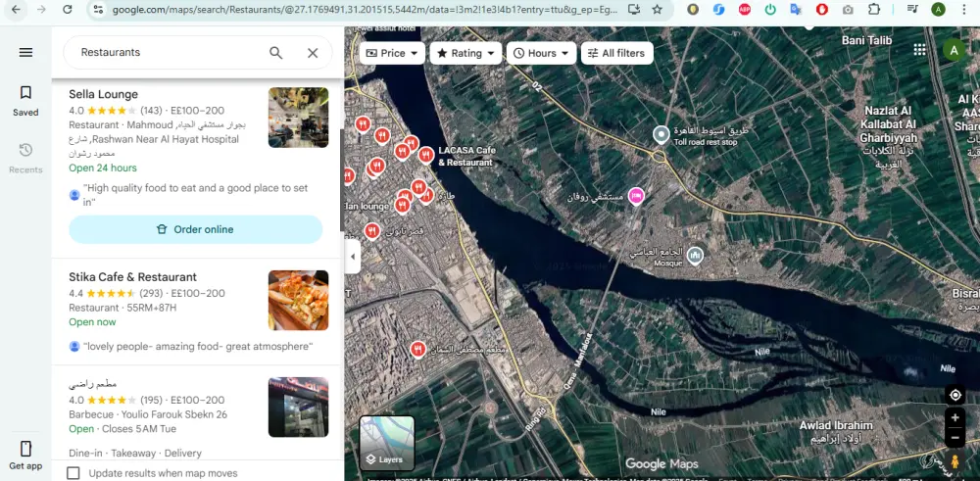Bookmark this page with star

point(657,10)
